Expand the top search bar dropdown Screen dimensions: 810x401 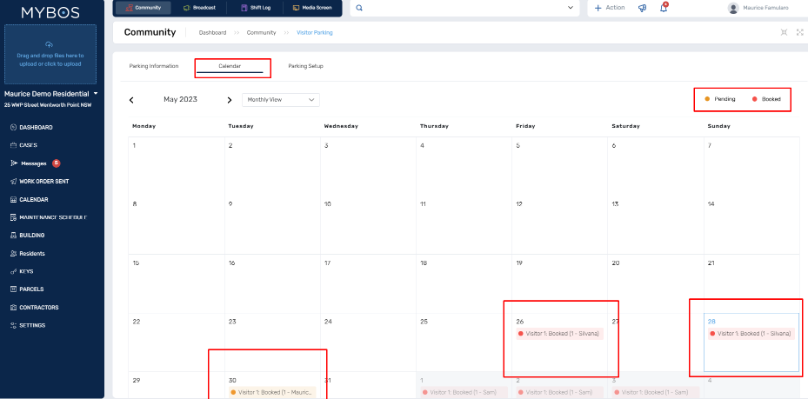pos(571,8)
